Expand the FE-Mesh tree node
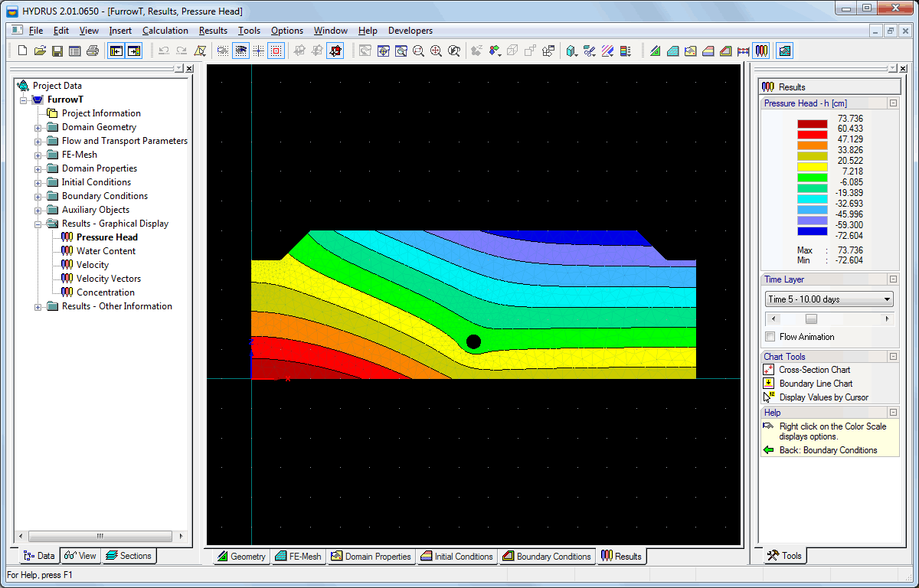 pyautogui.click(x=38, y=155)
